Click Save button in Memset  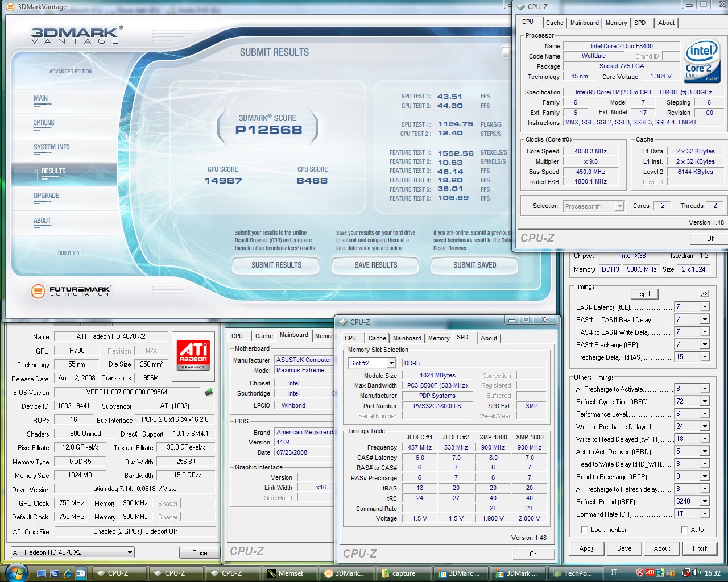click(x=624, y=548)
